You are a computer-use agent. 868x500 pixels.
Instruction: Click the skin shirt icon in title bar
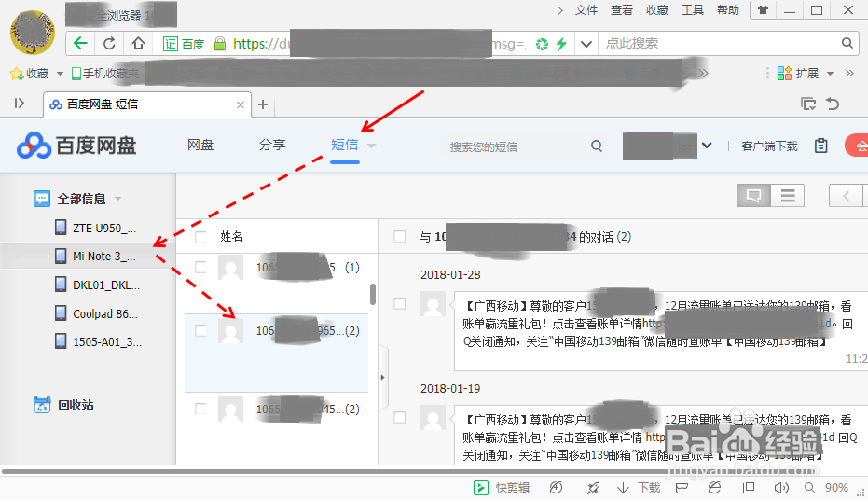[x=763, y=10]
